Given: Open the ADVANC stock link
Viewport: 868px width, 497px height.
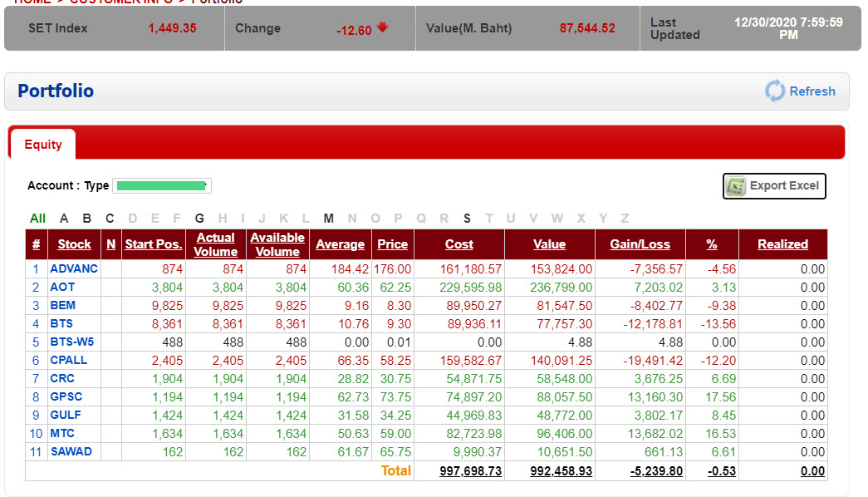Looking at the screenshot, I should coord(74,268).
